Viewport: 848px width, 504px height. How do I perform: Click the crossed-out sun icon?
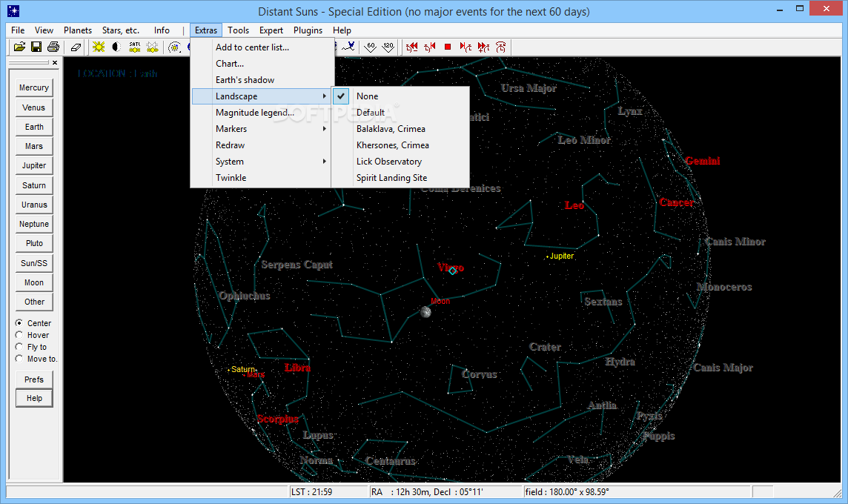(x=153, y=47)
